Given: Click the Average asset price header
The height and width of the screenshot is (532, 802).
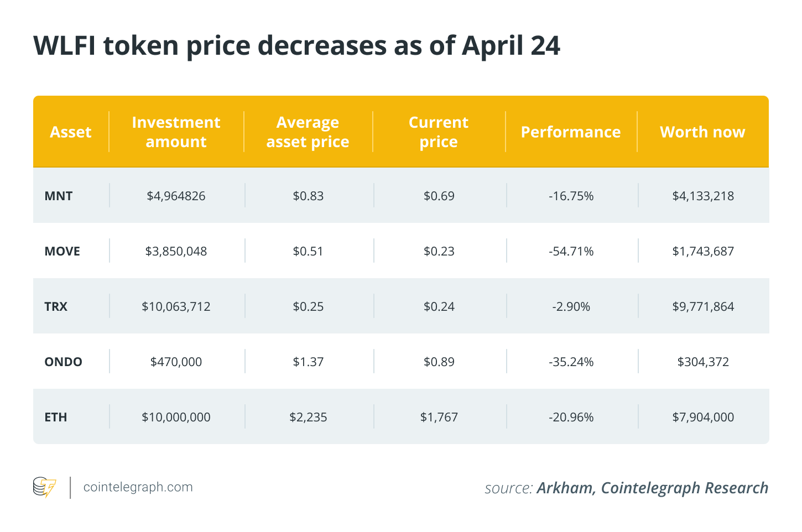Looking at the screenshot, I should [x=308, y=132].
